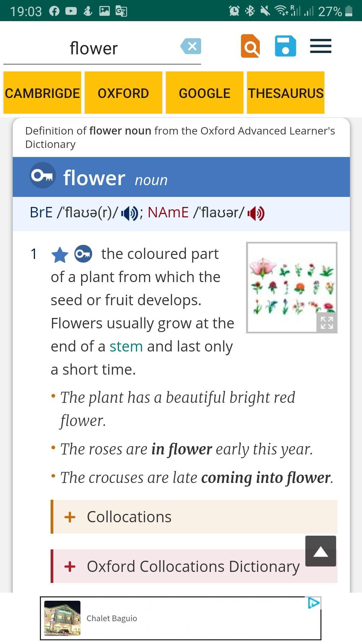Play the NAmE pronunciation audio
362x644 pixels.
click(256, 213)
